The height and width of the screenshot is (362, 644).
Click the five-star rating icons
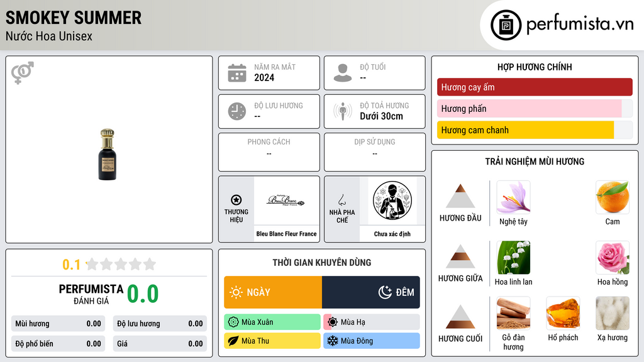121,265
